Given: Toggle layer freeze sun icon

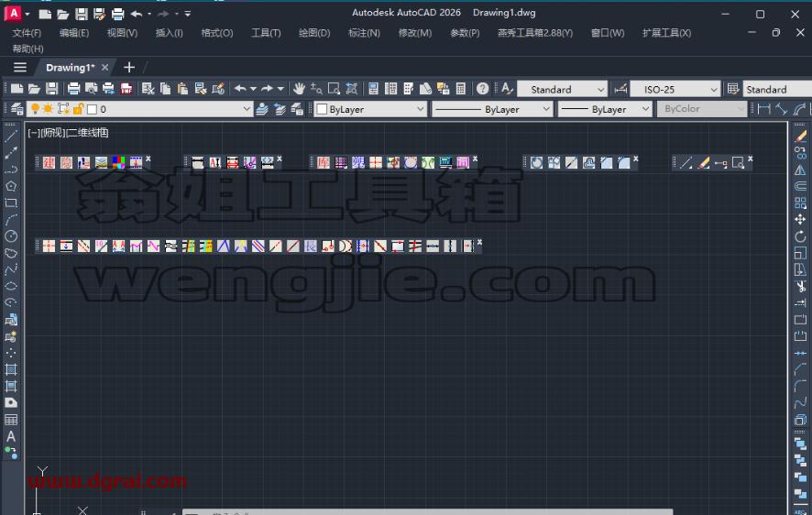Looking at the screenshot, I should point(49,109).
